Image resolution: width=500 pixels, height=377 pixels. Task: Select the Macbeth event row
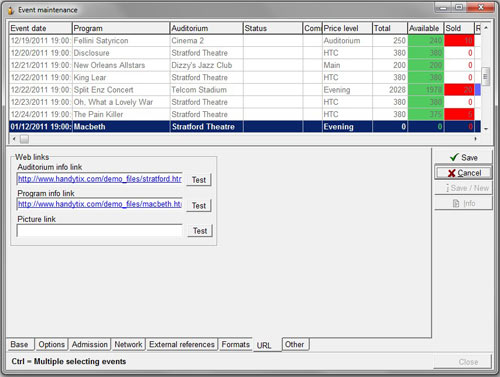[x=245, y=127]
